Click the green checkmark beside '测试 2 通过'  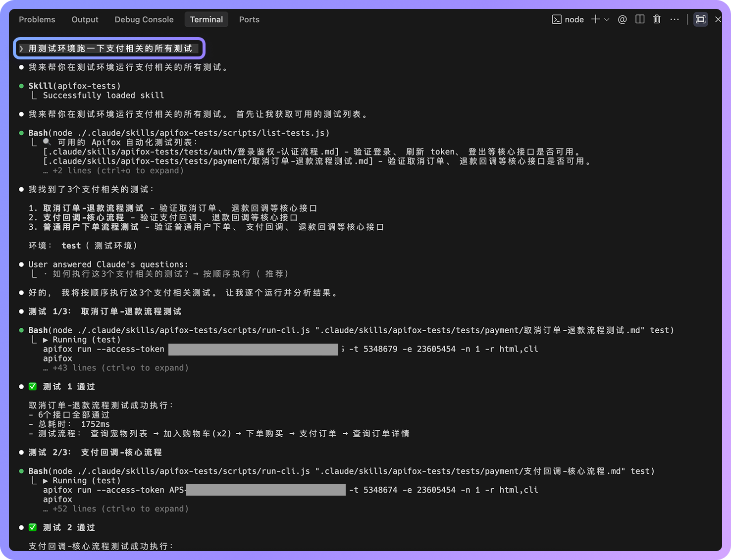33,527
